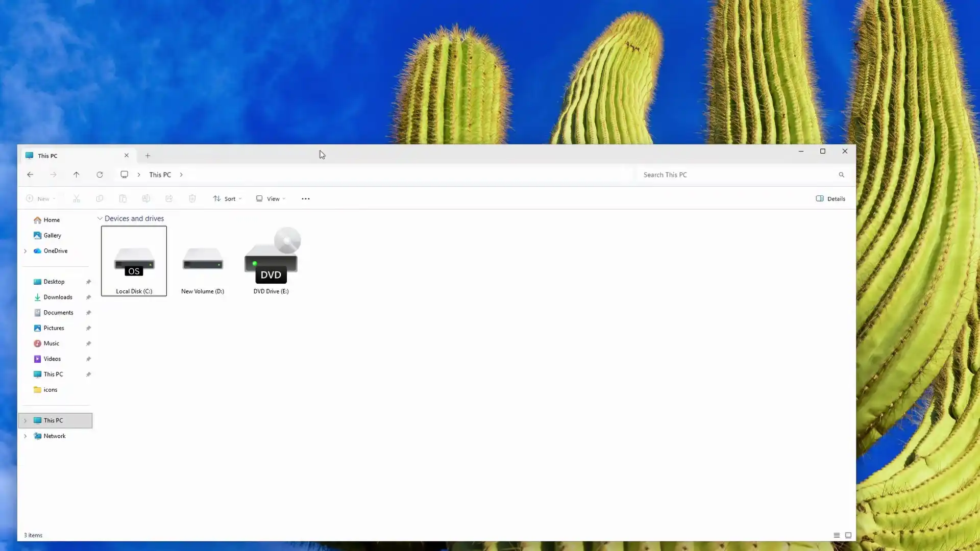Expand OneDrive tree chevron
The width and height of the screenshot is (980, 551).
click(x=26, y=251)
